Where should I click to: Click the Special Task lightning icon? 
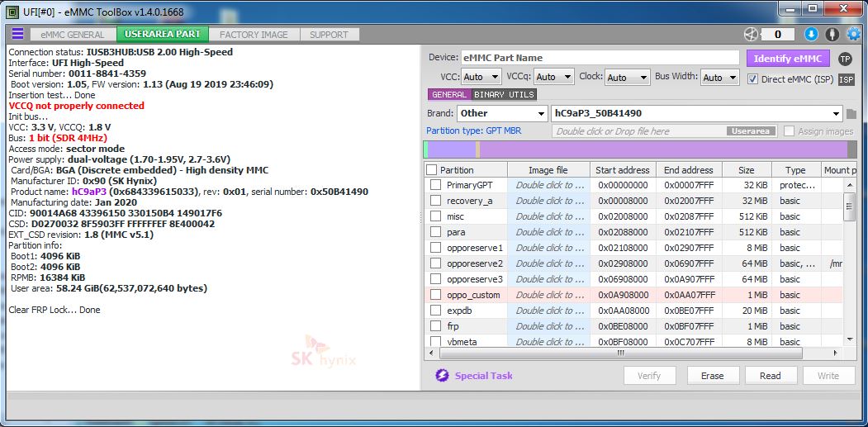coord(442,376)
